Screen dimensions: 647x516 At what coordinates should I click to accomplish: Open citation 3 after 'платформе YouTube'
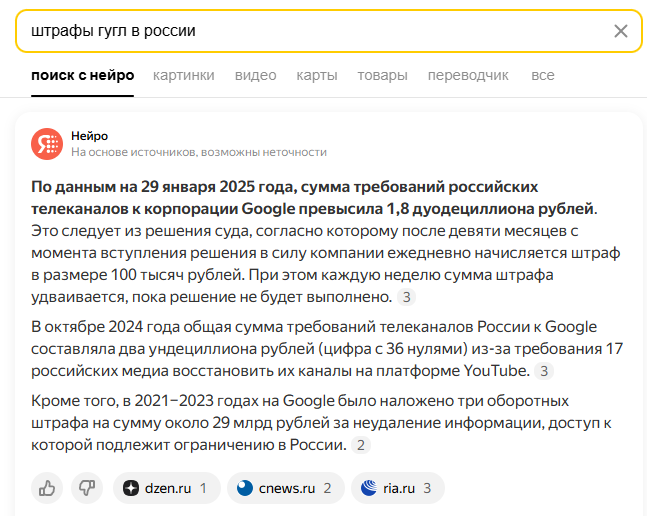click(544, 371)
